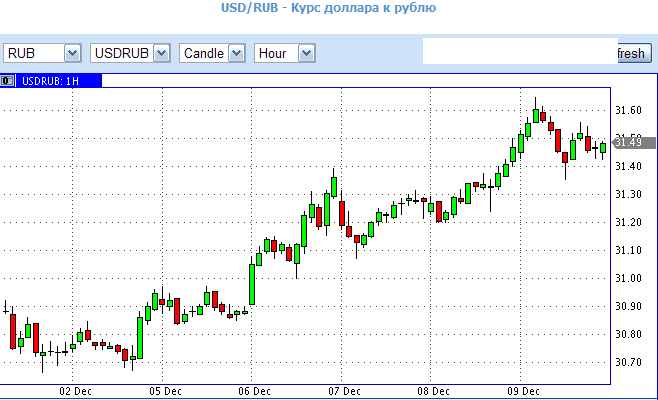Click the 07 Dec date label
The image size is (658, 400).
coord(345,391)
